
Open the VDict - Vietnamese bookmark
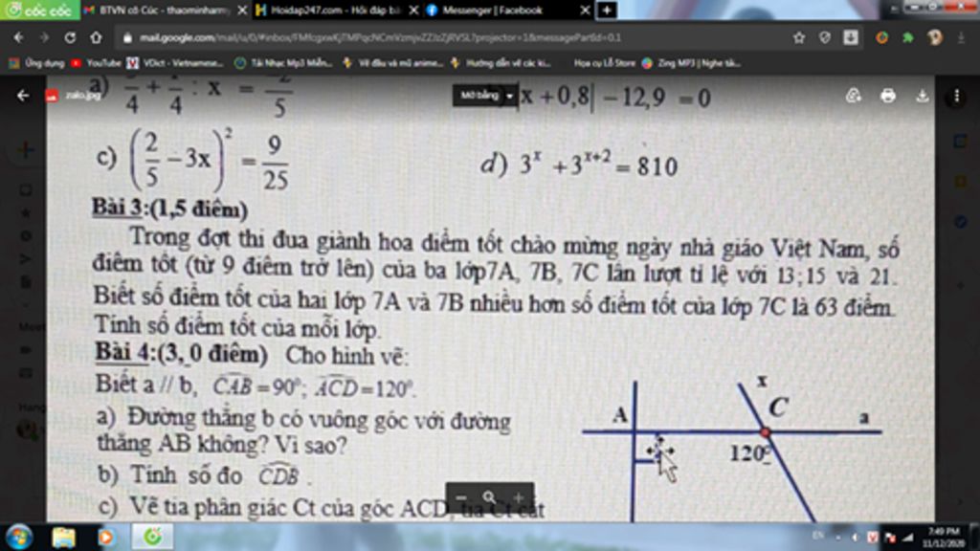click(175, 63)
